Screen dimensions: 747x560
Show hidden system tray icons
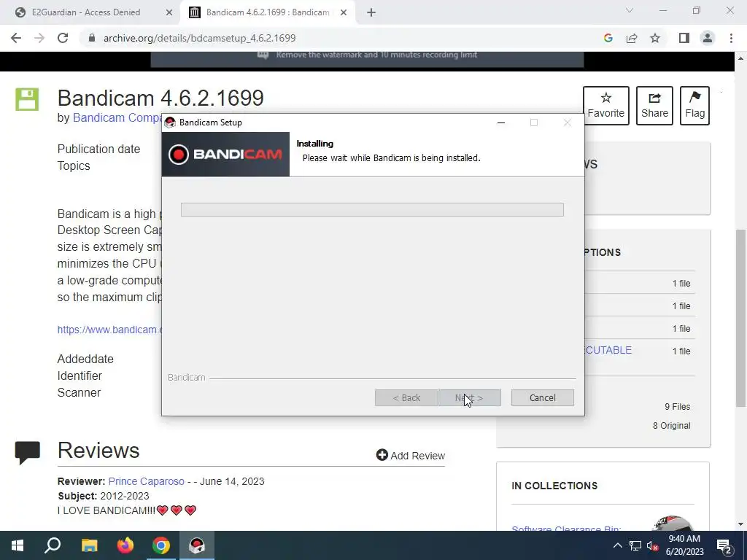617,545
